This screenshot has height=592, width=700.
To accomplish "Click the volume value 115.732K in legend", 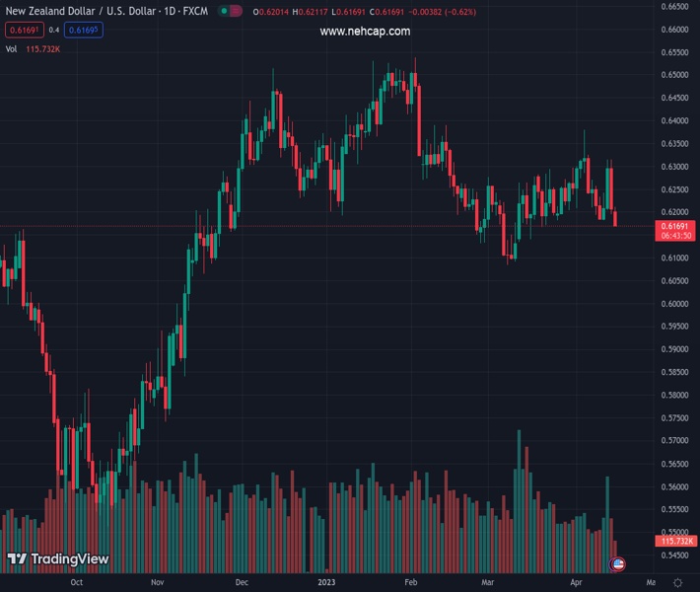I will 42,49.
